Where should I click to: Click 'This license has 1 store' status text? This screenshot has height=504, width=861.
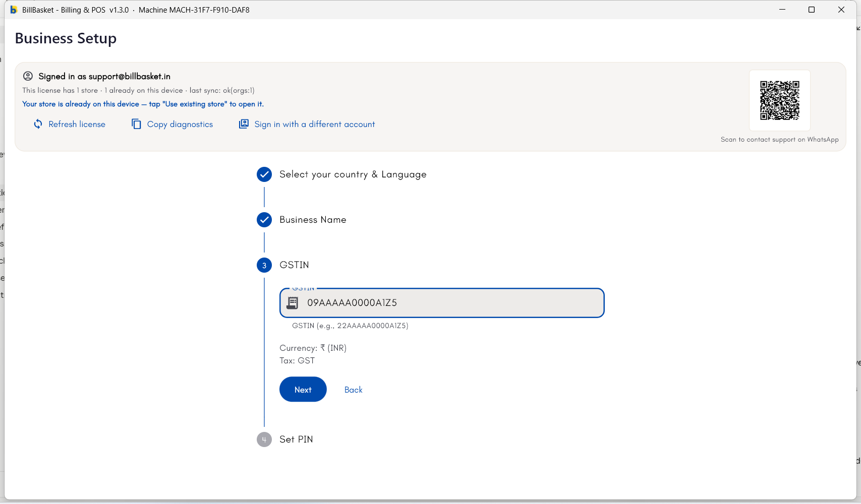pos(138,90)
